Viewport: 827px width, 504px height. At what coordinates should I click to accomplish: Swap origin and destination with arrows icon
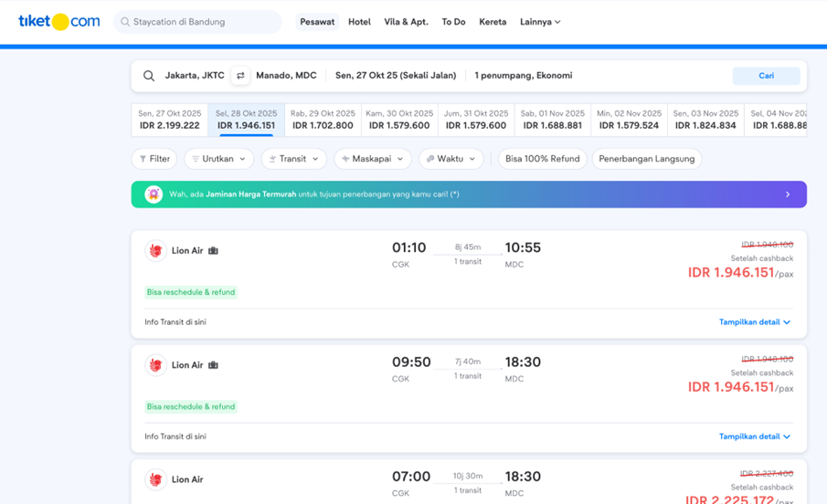coord(240,76)
